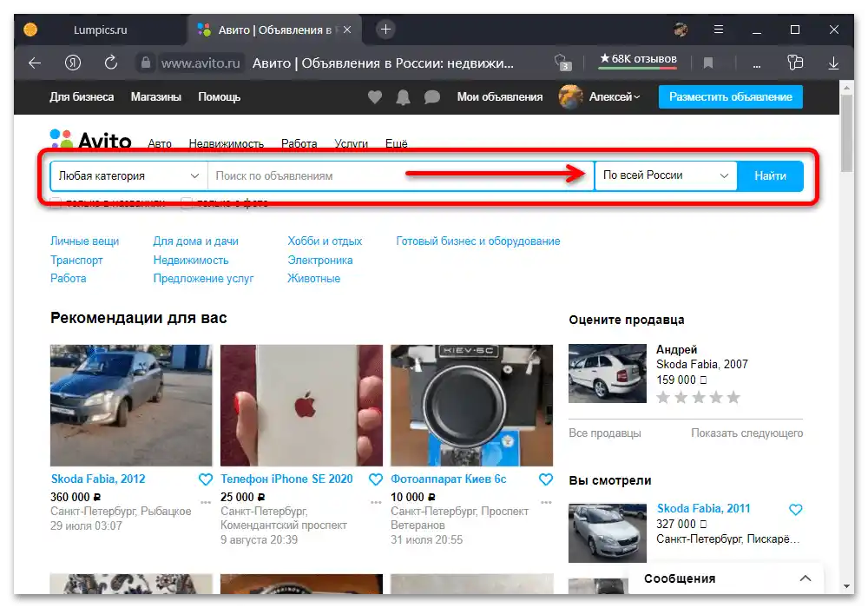The width and height of the screenshot is (868, 608).
Task: Open Для дома и дачи category
Action: pyautogui.click(x=196, y=241)
